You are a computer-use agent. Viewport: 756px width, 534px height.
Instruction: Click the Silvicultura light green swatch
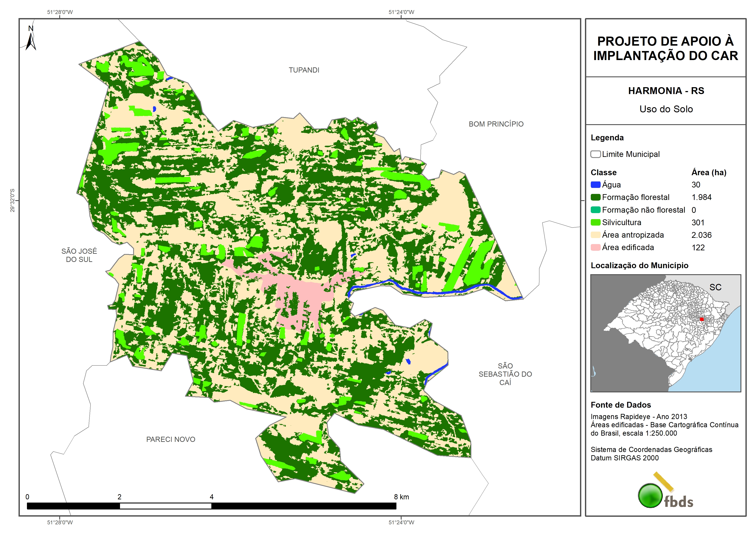click(595, 222)
